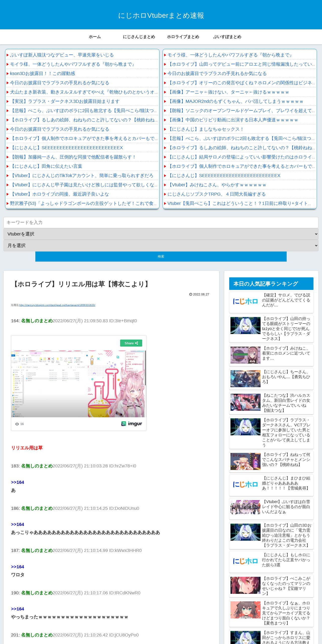Screen dimensions: 322x644
Task: Open 中国のビリビリ動画 headline link
Action: [x=233, y=120]
